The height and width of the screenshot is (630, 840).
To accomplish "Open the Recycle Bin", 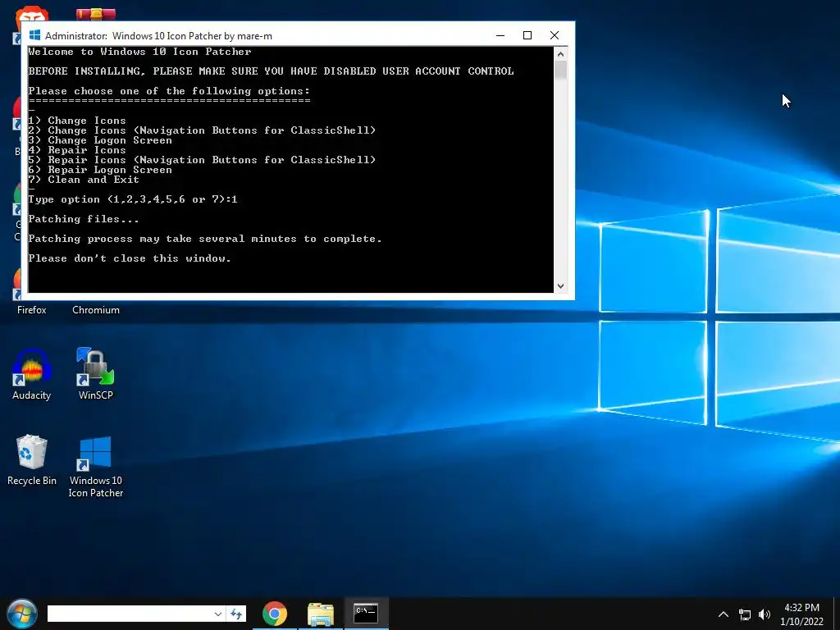I will [32, 460].
